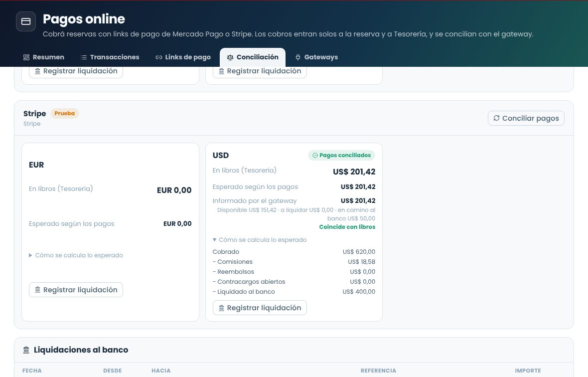Viewport: 588px width, 377px height.
Task: Click the REFERENCIA column header
Action: tap(378, 371)
